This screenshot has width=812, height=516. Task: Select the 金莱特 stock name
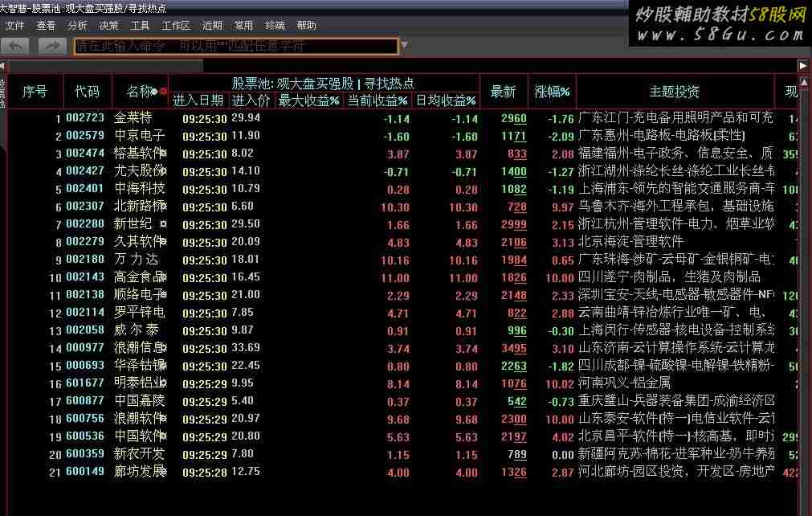(133, 118)
